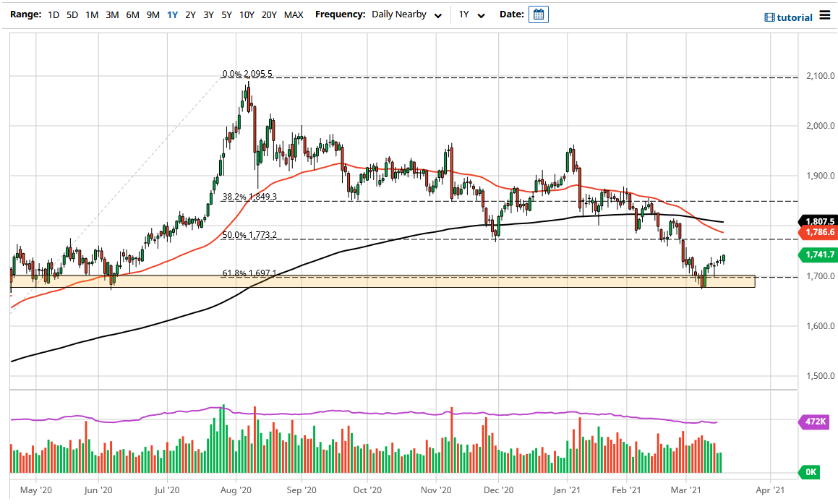Select the 3M range
Image resolution: width=838 pixels, height=504 pixels.
click(x=111, y=15)
